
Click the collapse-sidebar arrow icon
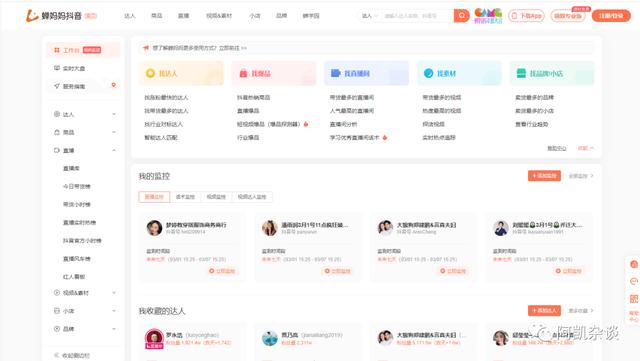click(x=57, y=355)
